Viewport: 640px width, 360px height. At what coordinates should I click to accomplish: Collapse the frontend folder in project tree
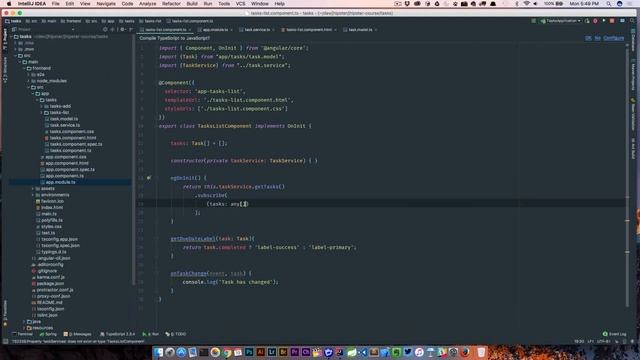pos(24,68)
